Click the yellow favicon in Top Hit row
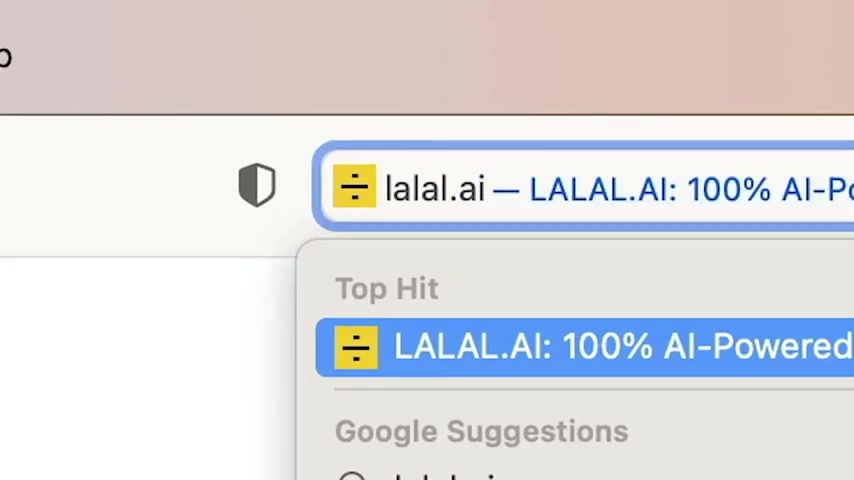This screenshot has width=854, height=480. point(356,348)
